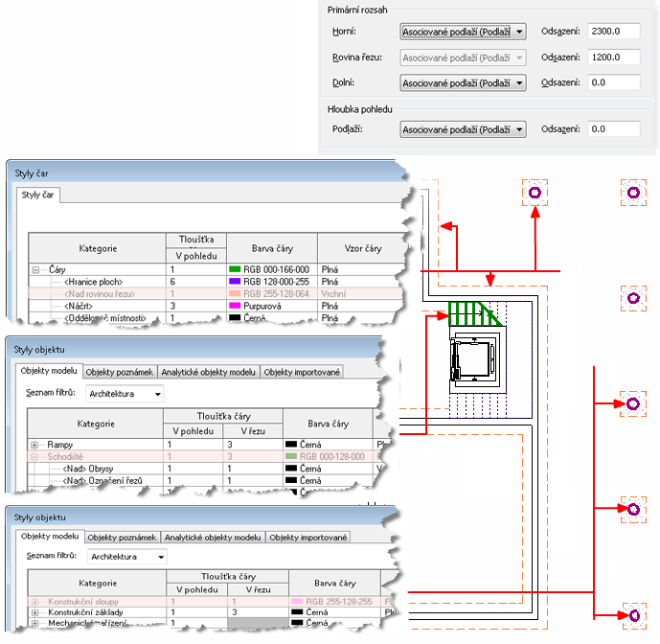Click black Černá swatch of Rampy

tap(291, 444)
